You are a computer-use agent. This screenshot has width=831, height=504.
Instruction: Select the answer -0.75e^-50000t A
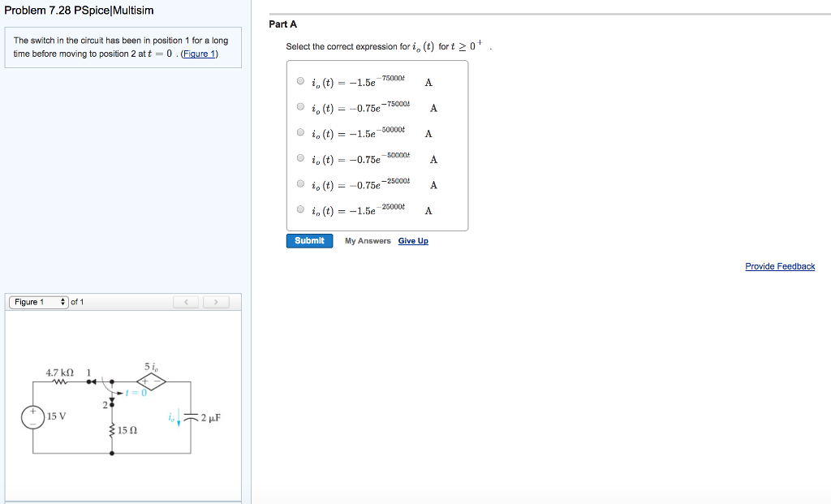point(300,157)
